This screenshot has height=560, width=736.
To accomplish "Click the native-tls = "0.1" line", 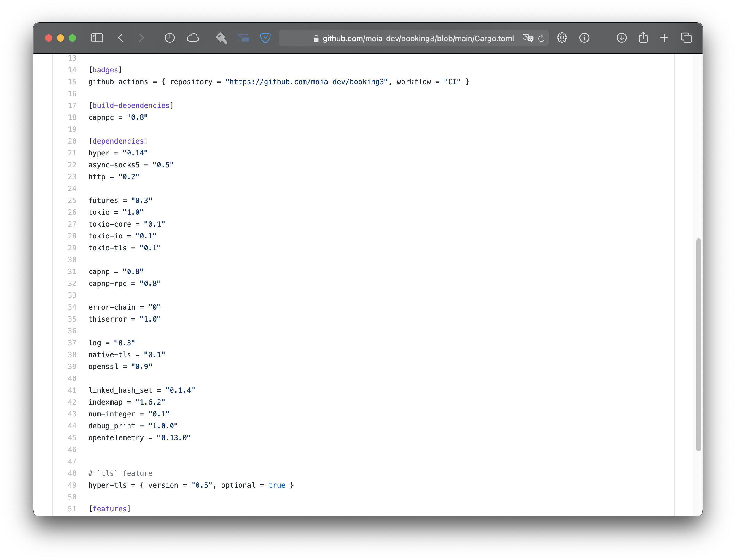I will coord(127,354).
